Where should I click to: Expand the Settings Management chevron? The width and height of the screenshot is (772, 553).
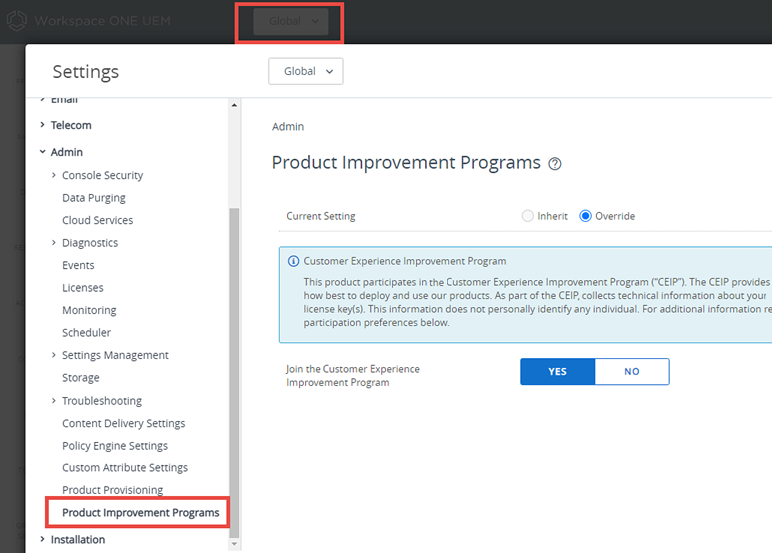(54, 355)
